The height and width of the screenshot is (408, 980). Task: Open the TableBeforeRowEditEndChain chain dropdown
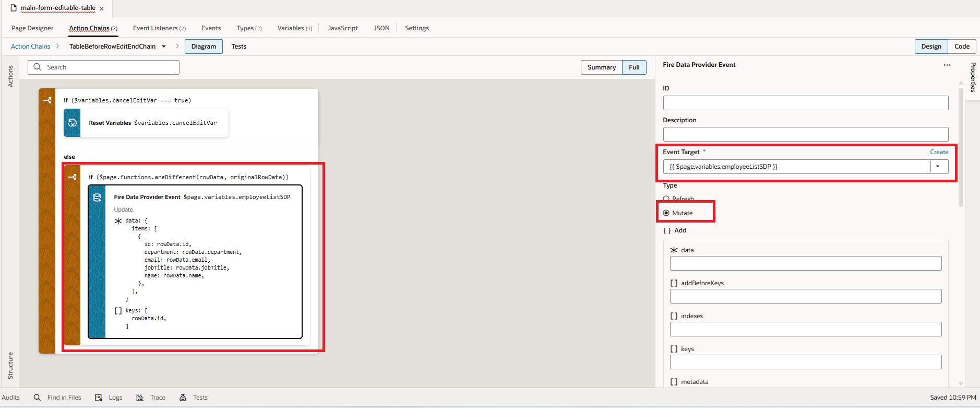(164, 46)
